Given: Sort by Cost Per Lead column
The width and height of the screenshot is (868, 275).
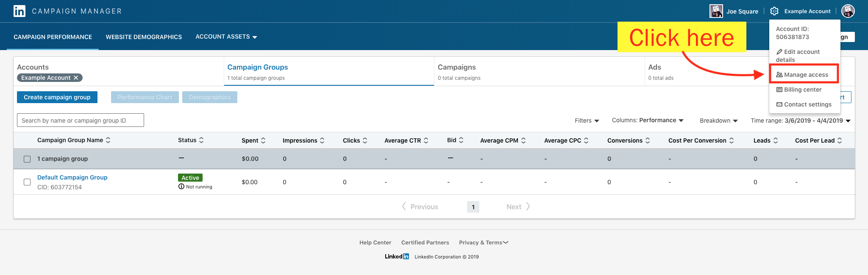Looking at the screenshot, I should 840,140.
